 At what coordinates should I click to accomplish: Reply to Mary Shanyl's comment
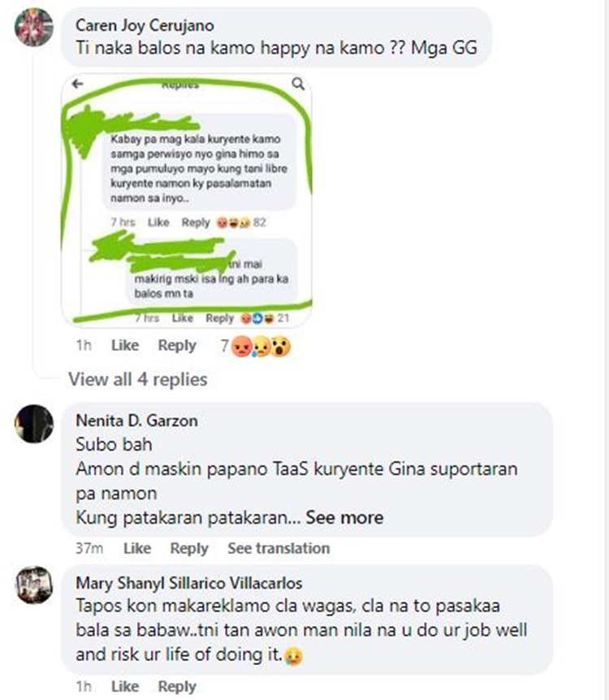coord(177,687)
